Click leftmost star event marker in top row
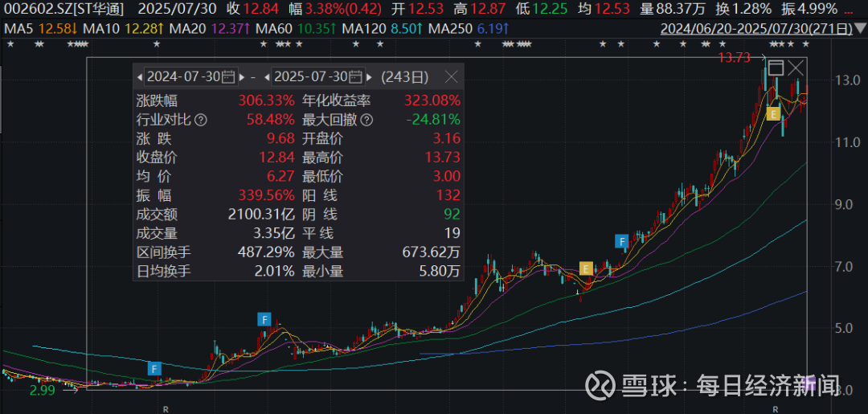Screen dimensions: 868x414 (10, 44)
